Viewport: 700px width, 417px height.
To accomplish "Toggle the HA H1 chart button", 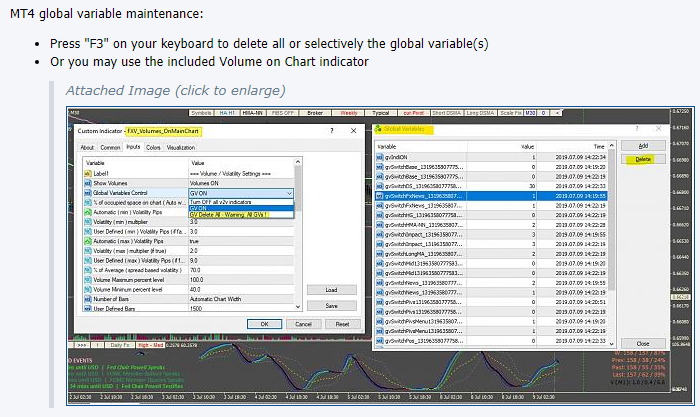I will [x=227, y=113].
